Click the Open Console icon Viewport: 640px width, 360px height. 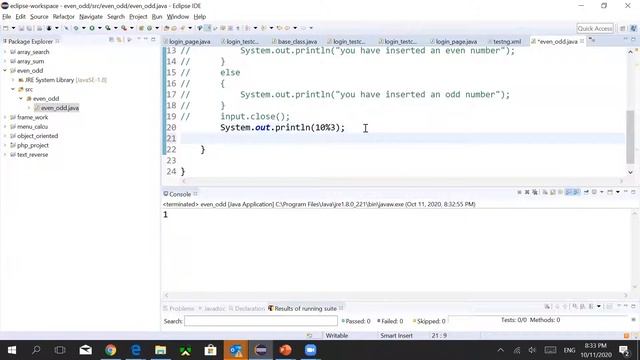(x=610, y=192)
